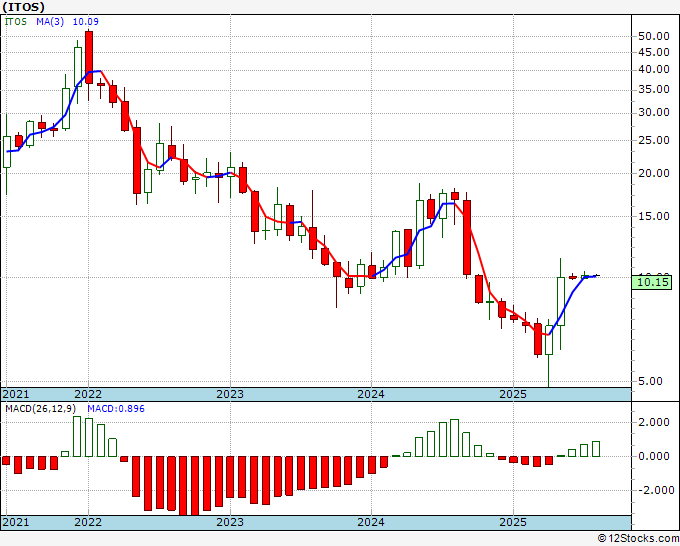The width and height of the screenshot is (680, 546).
Task: Click 2022 on the MACD time axis
Action: (x=88, y=522)
